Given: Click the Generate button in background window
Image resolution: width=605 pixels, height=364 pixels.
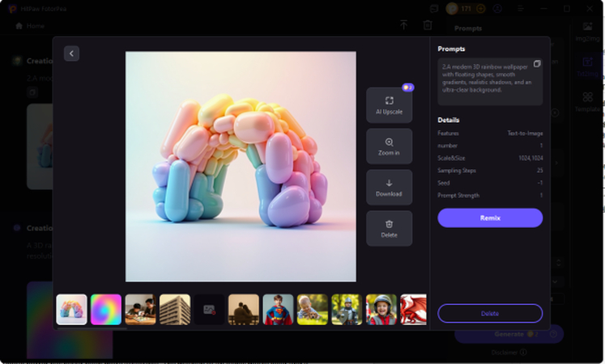Looking at the screenshot, I should [509, 334].
